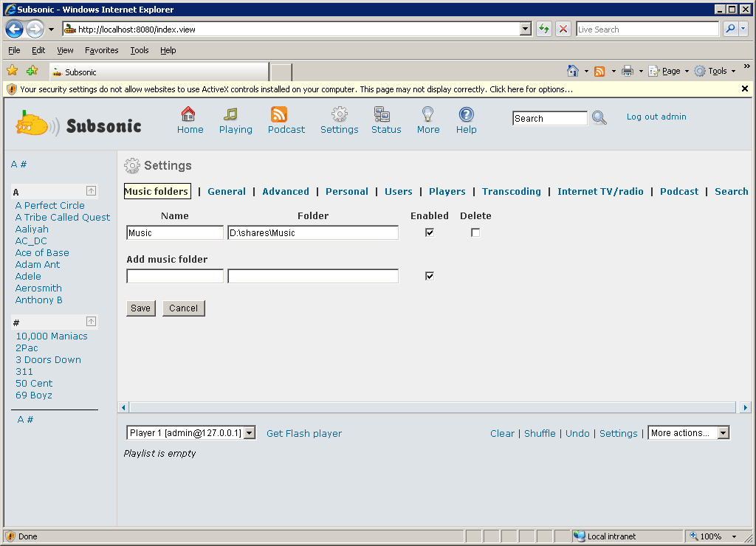Switch to the Transcoding settings tab
This screenshot has width=756, height=546.
tap(511, 191)
